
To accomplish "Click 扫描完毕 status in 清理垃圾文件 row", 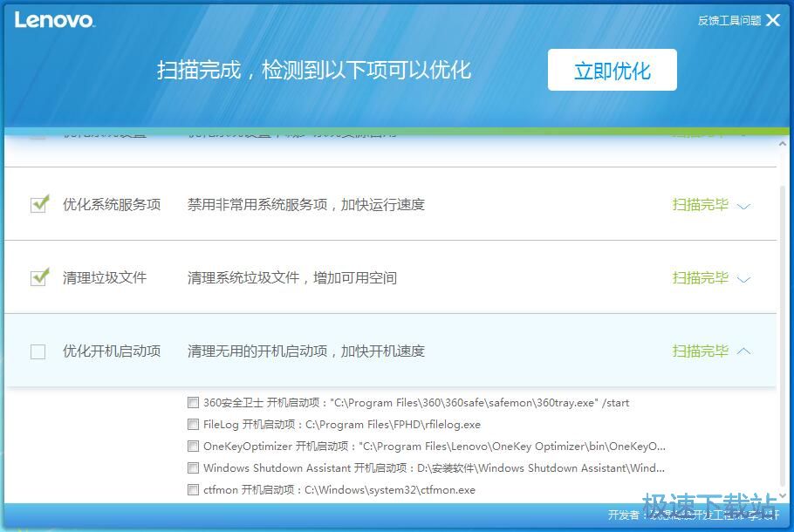I will [x=700, y=278].
